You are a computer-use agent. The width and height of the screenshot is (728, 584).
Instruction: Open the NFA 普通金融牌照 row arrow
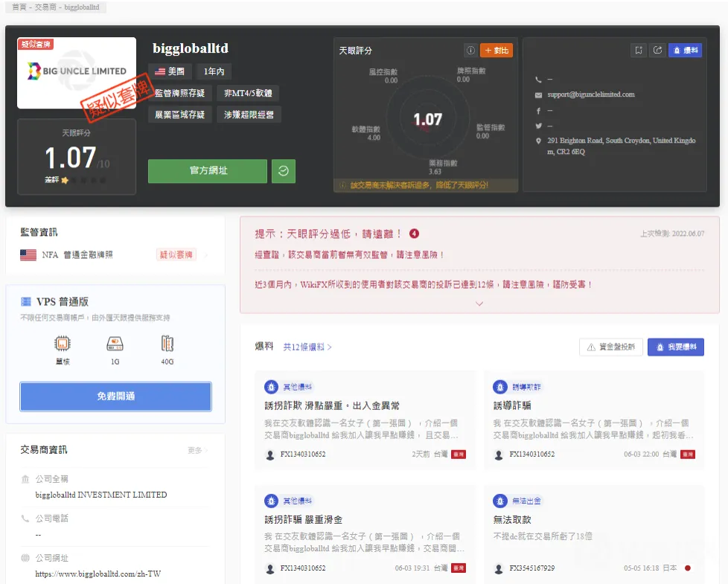point(206,254)
